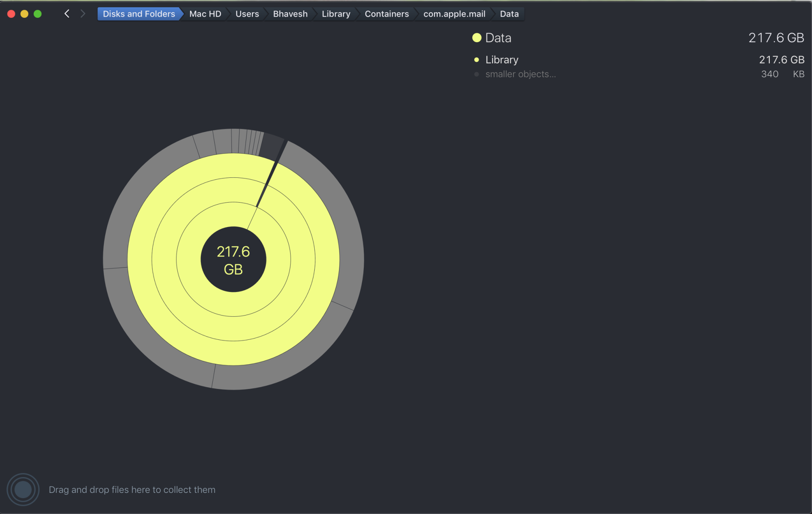Click the green fullscreen window button

pos(38,14)
